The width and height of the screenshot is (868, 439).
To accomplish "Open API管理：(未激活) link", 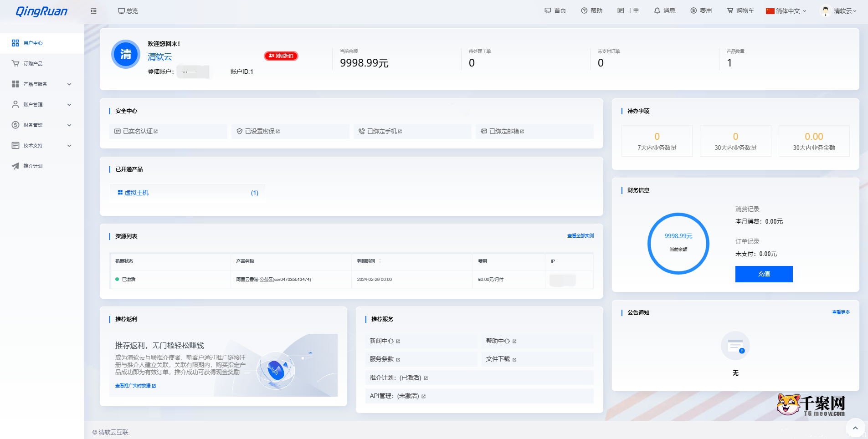I will click(479, 396).
